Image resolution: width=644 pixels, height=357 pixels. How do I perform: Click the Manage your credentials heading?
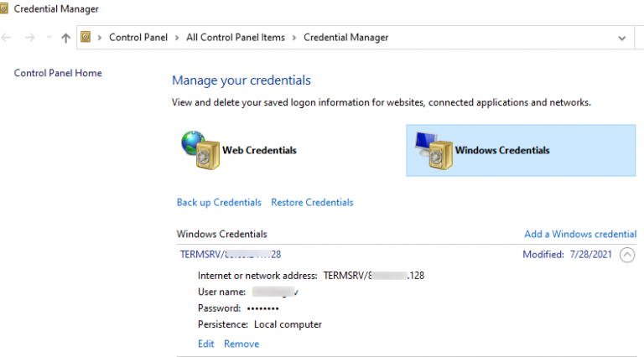(x=241, y=80)
